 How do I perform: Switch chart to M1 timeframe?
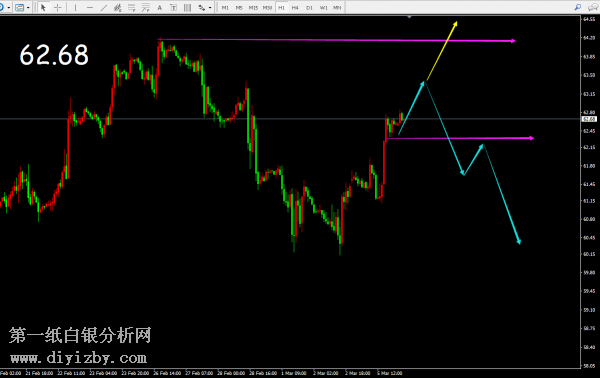(x=225, y=8)
